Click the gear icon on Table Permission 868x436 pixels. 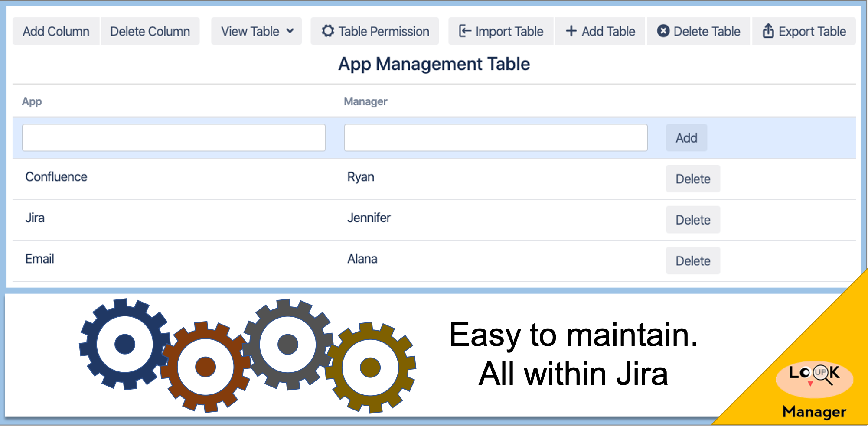pos(328,31)
